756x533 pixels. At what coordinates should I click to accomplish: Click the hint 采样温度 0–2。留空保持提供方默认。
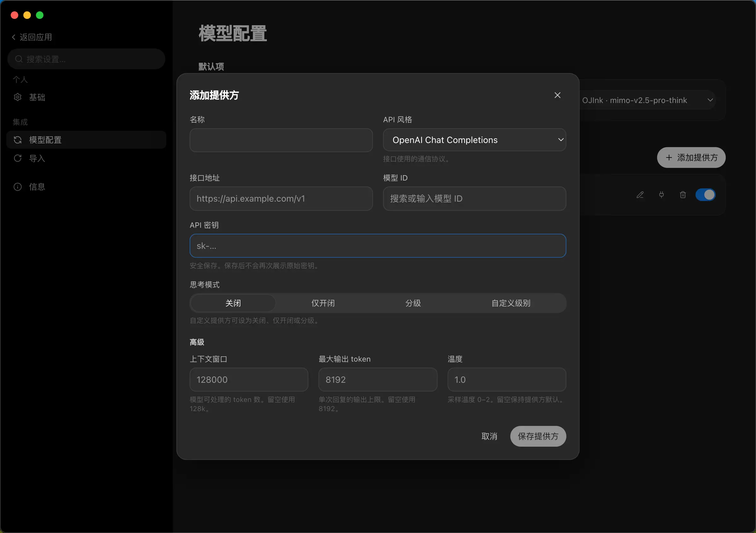pyautogui.click(x=507, y=400)
